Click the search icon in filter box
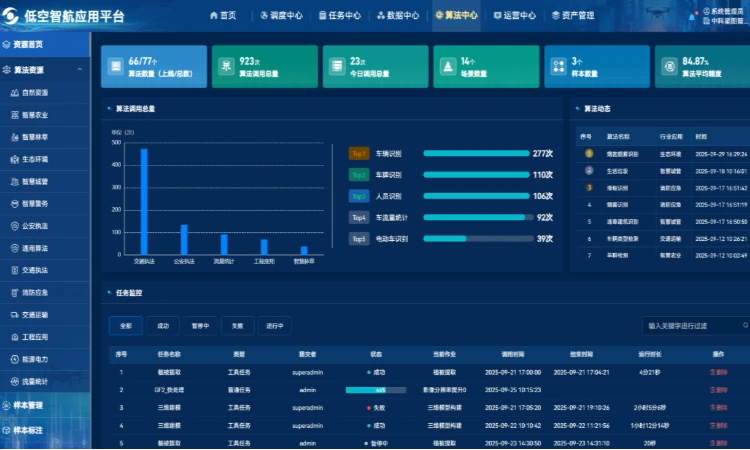 [745, 325]
